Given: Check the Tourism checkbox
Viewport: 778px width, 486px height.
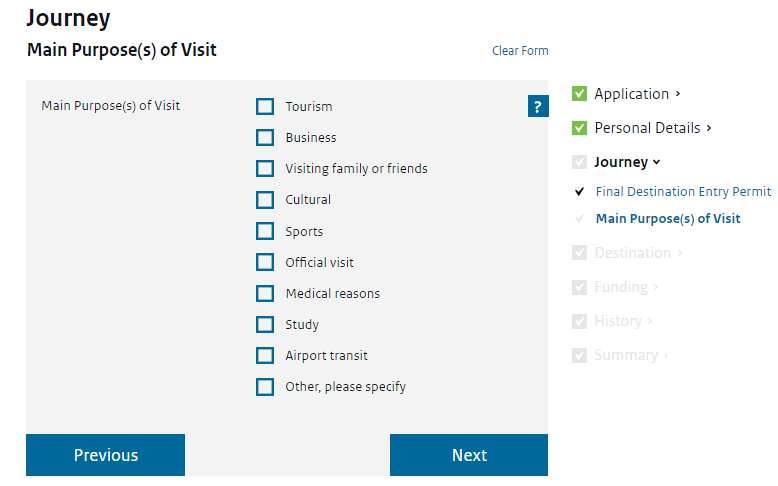Looking at the screenshot, I should point(265,107).
